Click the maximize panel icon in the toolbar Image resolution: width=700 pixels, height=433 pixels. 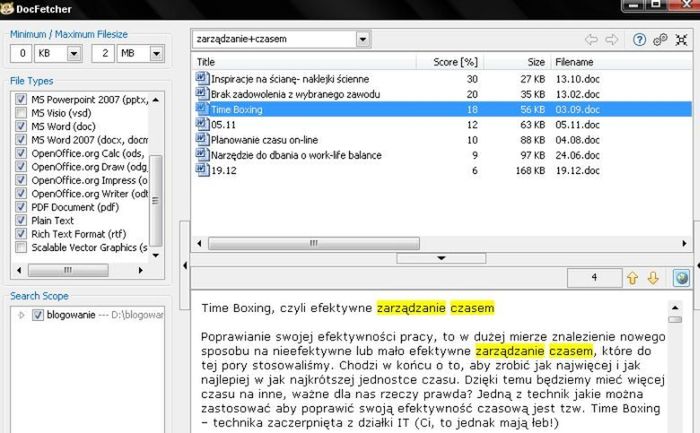(x=681, y=40)
